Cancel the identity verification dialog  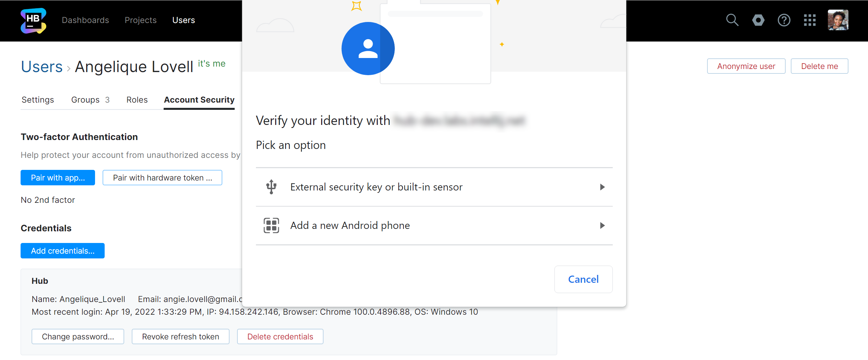point(583,279)
